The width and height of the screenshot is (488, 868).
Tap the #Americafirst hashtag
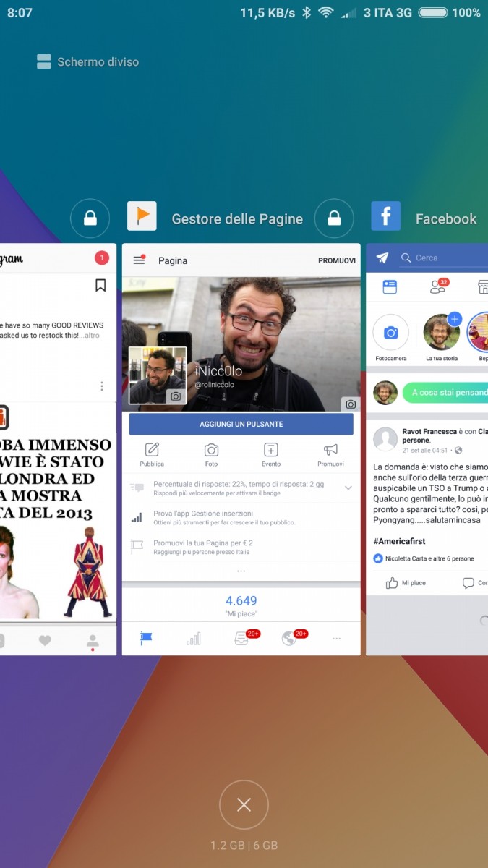tap(399, 541)
